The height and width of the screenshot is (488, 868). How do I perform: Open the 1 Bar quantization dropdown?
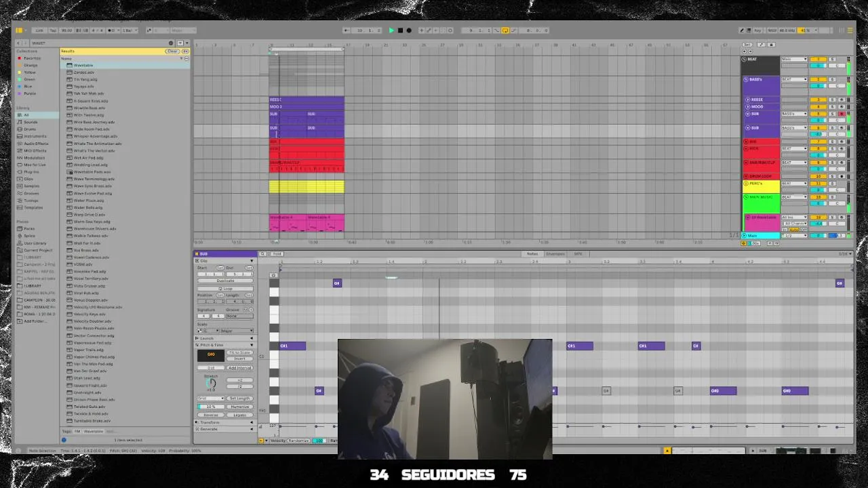pos(129,30)
